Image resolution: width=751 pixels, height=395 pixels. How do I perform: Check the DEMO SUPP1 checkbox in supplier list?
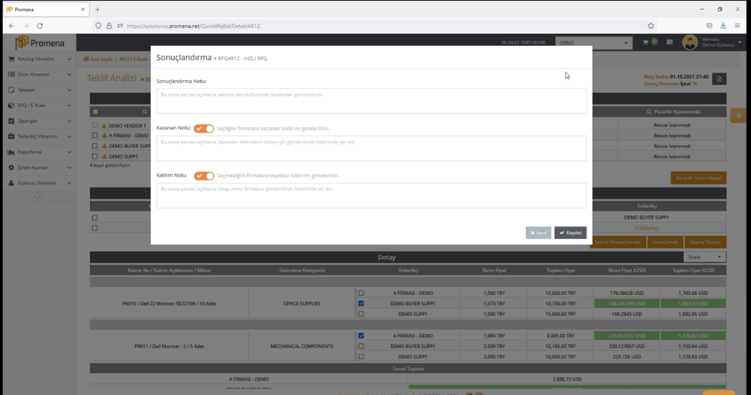[x=95, y=156]
